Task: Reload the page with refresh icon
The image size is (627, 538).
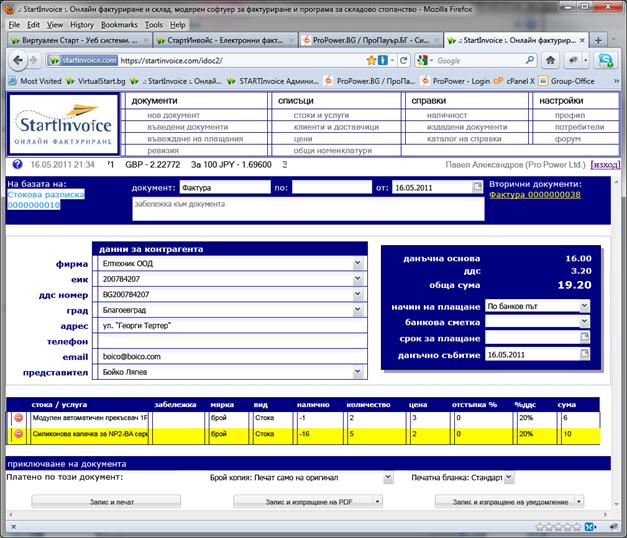Action: (x=403, y=60)
